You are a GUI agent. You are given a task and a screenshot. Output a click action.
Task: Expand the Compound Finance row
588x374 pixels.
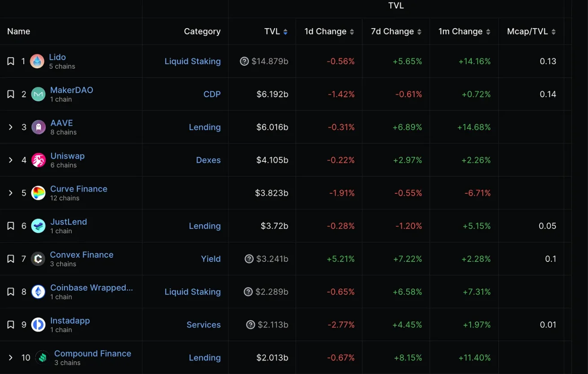[x=11, y=358]
